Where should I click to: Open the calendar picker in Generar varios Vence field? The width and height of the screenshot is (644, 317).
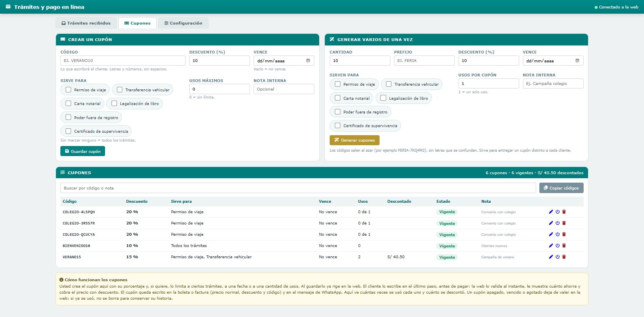[x=577, y=61]
